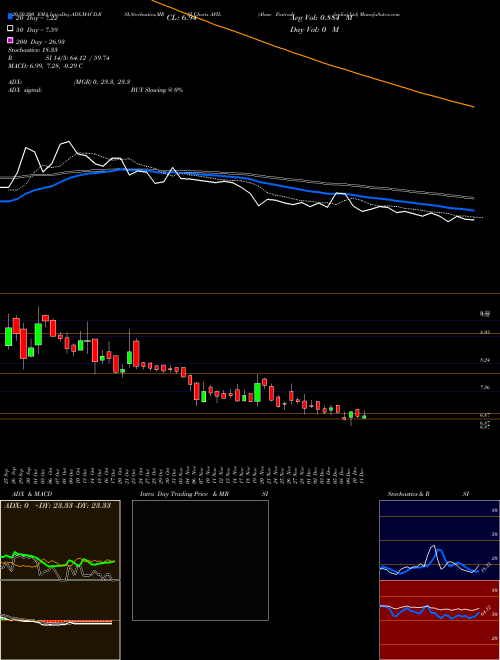Click the red RSI chart panel

pyautogui.click(x=439, y=620)
